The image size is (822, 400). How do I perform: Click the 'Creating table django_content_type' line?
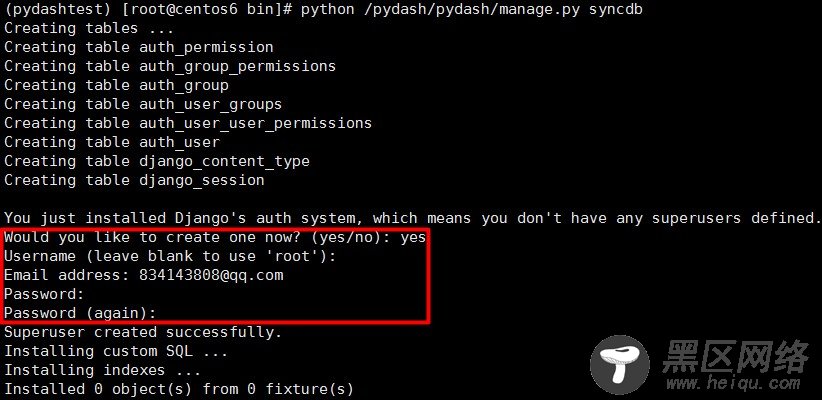point(157,161)
